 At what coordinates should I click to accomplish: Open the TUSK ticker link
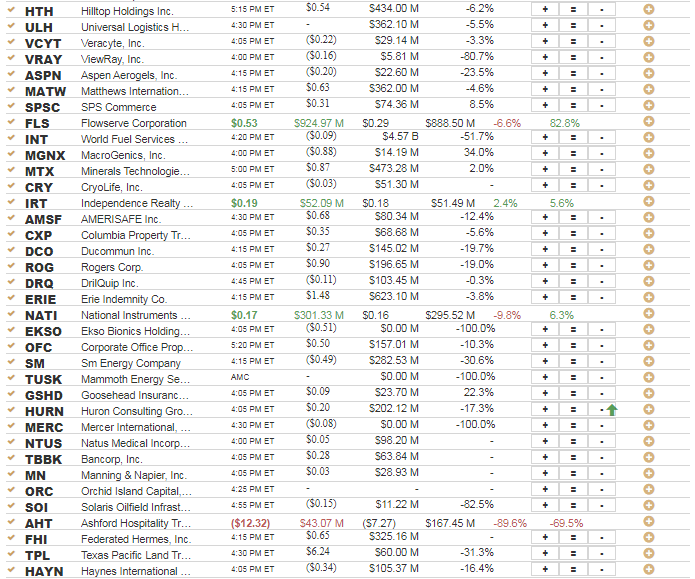(x=43, y=379)
